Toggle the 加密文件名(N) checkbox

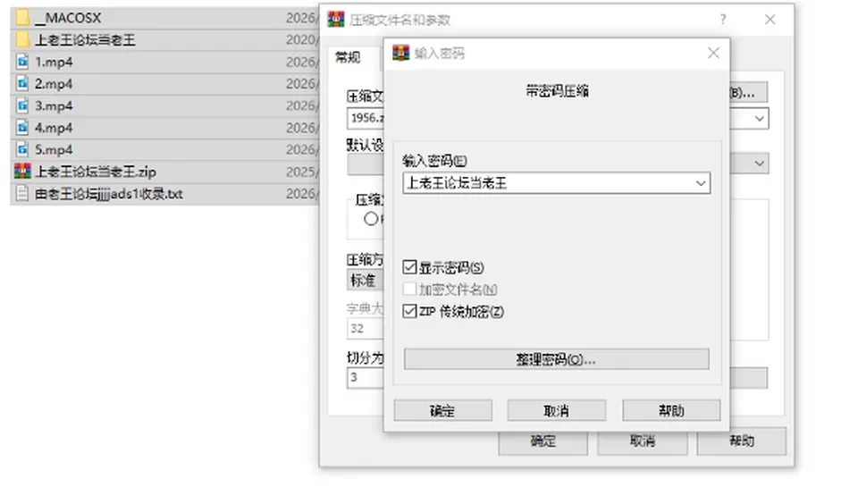409,289
